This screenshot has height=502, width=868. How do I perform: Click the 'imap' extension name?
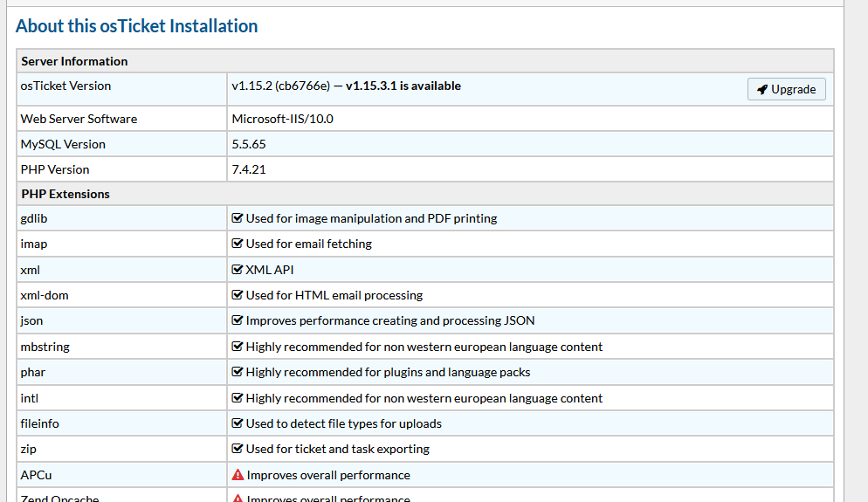tap(34, 244)
